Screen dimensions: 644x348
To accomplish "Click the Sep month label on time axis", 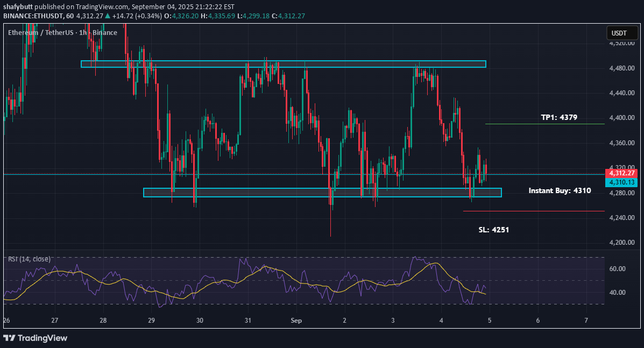I will pos(296,321).
